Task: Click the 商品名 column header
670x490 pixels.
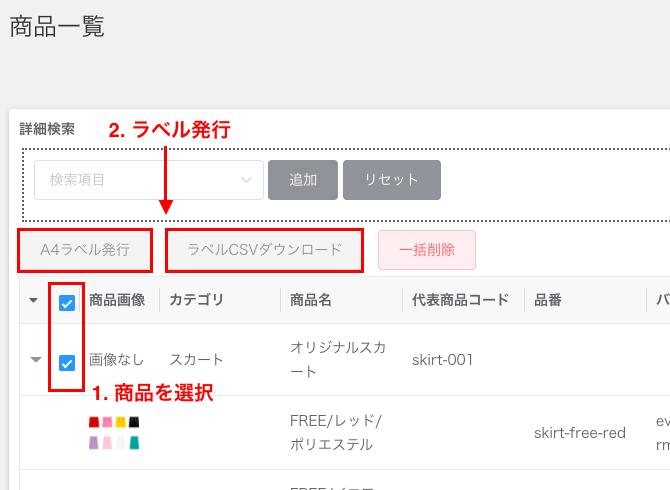Action: [x=311, y=300]
